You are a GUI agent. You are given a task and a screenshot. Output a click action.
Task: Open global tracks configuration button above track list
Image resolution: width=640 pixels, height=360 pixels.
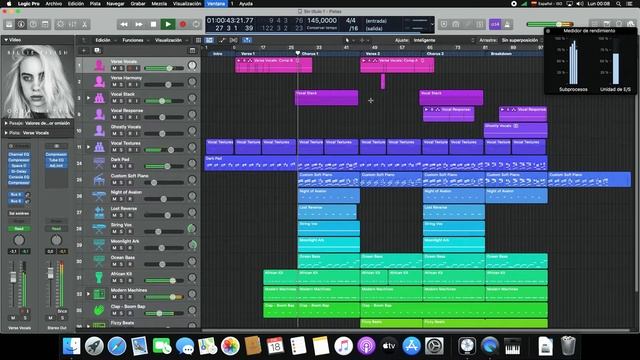[x=192, y=51]
